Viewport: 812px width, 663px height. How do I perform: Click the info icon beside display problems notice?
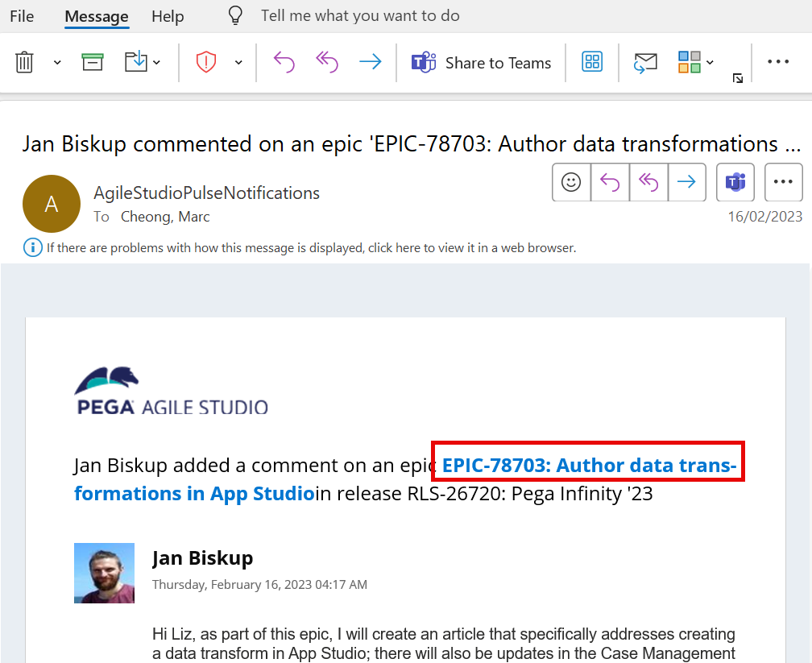pyautogui.click(x=32, y=247)
